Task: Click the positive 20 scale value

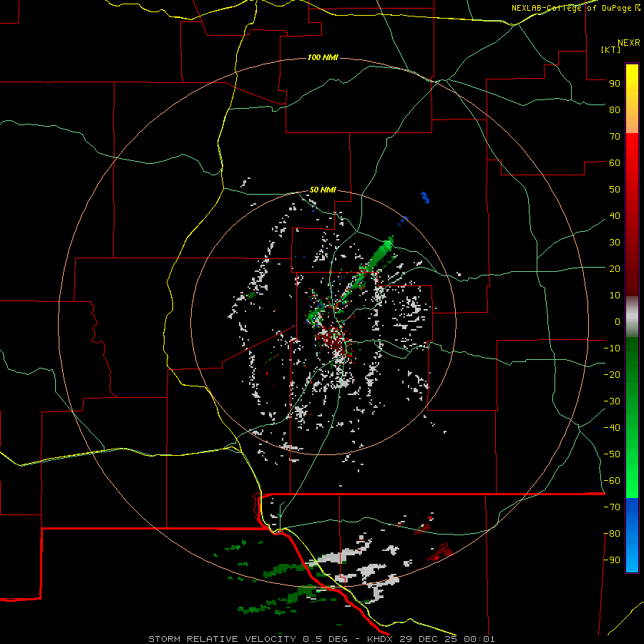Action: tap(615, 268)
